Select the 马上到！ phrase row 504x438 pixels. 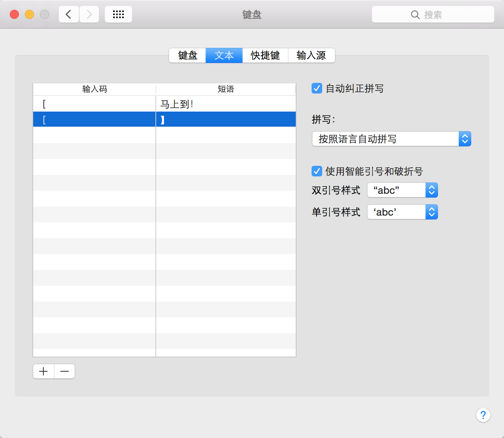click(x=177, y=104)
